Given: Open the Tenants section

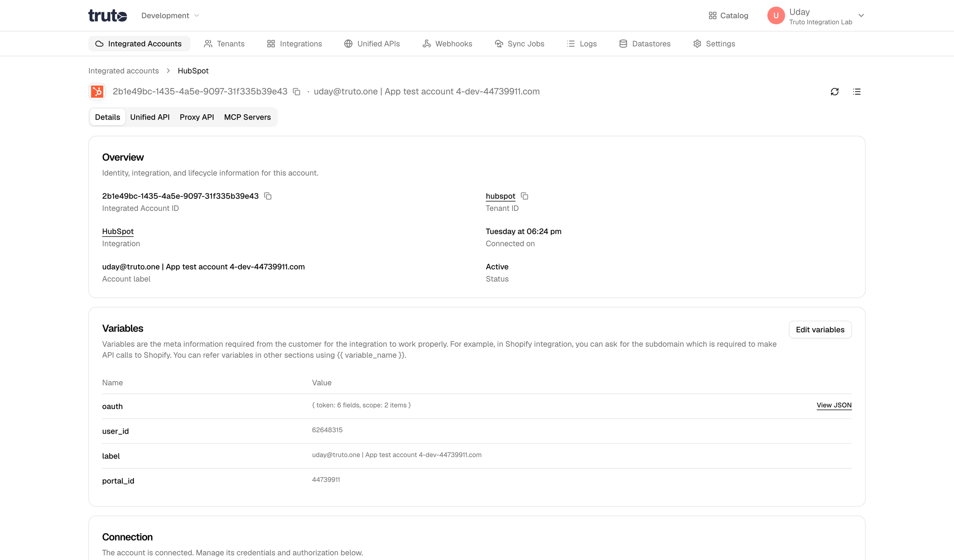Looking at the screenshot, I should pyautogui.click(x=224, y=44).
